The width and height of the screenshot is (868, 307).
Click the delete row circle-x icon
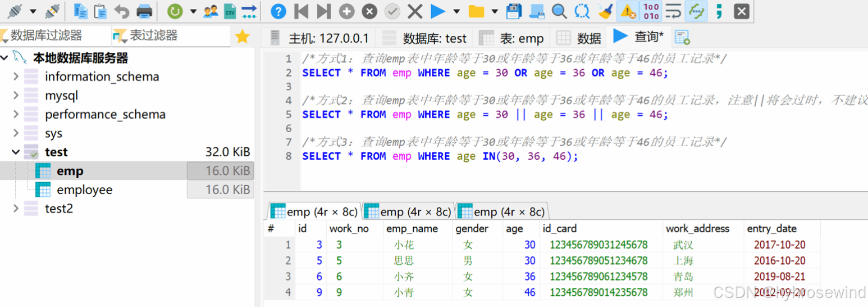pyautogui.click(x=369, y=11)
